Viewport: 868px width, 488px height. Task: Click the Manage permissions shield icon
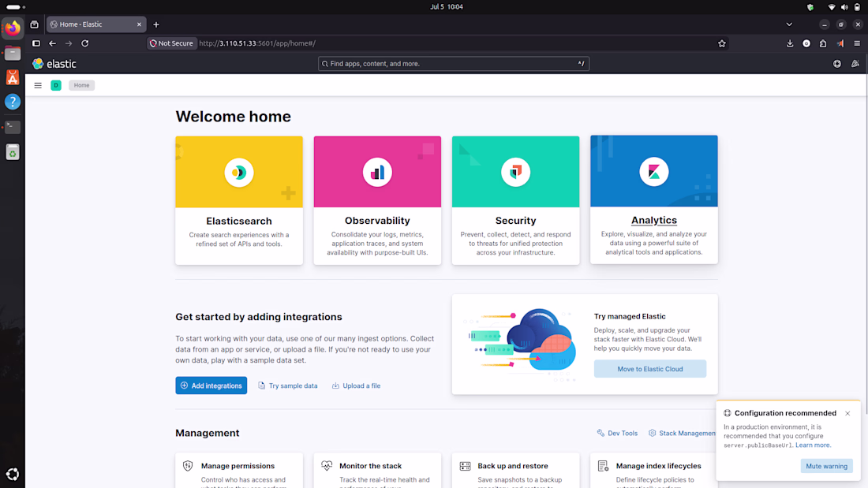tap(189, 466)
